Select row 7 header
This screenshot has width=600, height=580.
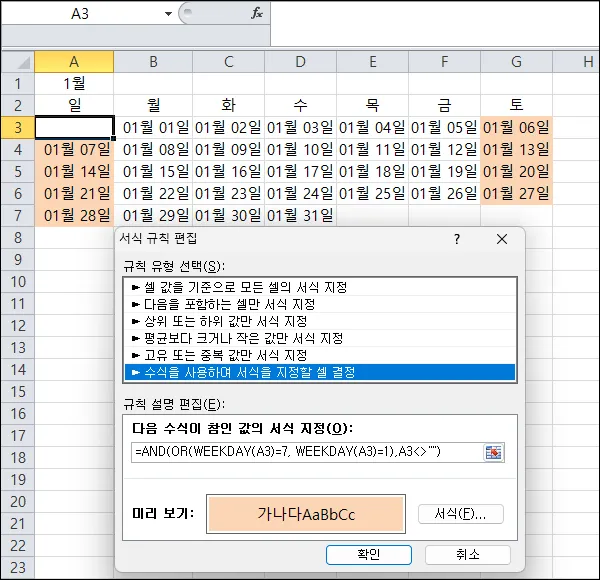[x=18, y=215]
